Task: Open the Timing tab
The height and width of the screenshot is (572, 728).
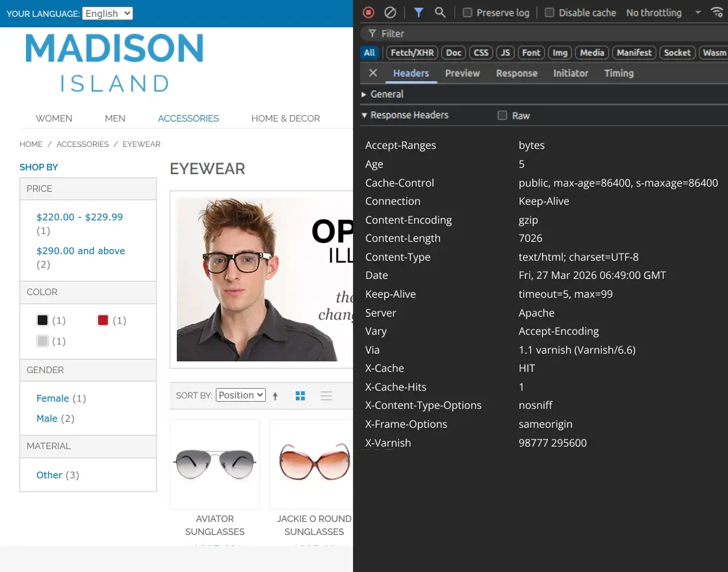Action: (619, 73)
